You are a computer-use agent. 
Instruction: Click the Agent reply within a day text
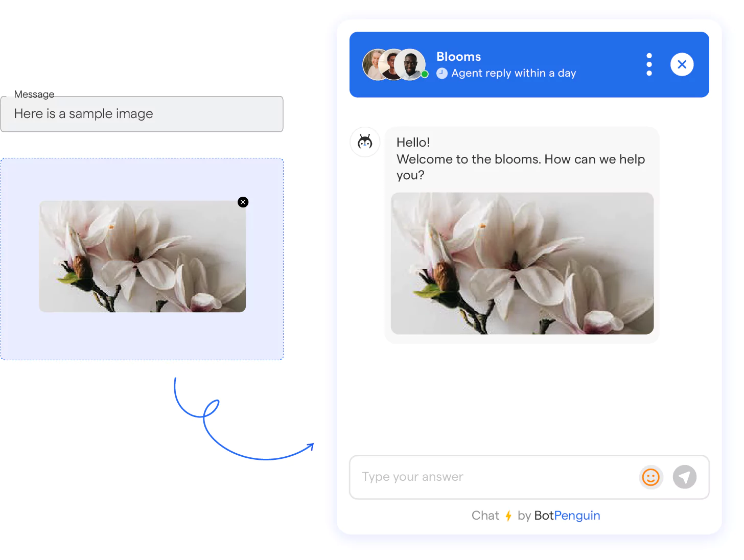coord(513,73)
